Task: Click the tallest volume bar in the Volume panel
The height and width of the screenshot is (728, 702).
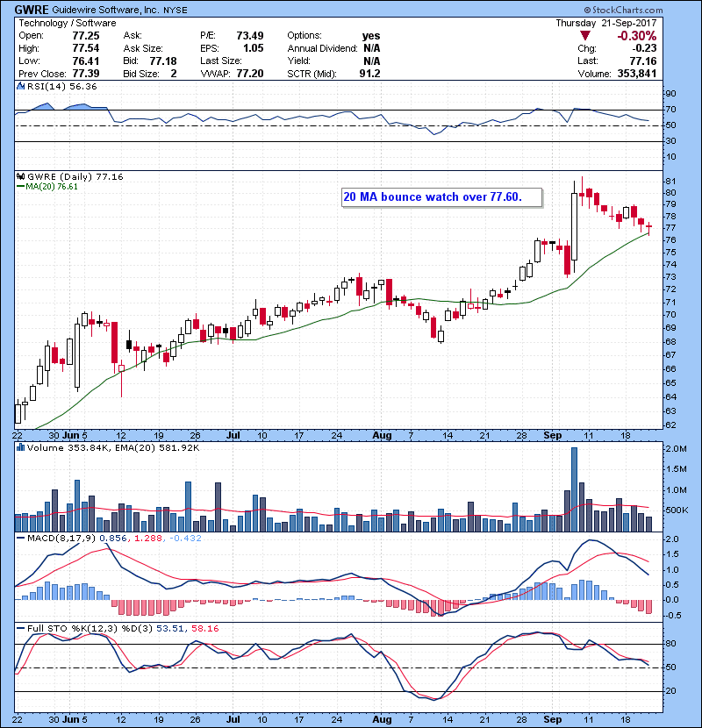Action: click(574, 489)
